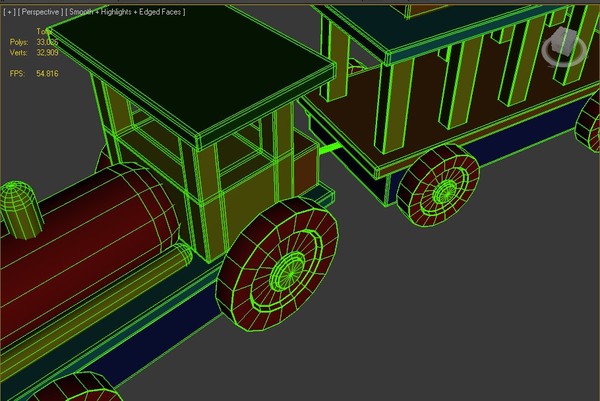Open the [ + ] viewport general menu
This screenshot has height=401, width=600.
coord(9,12)
